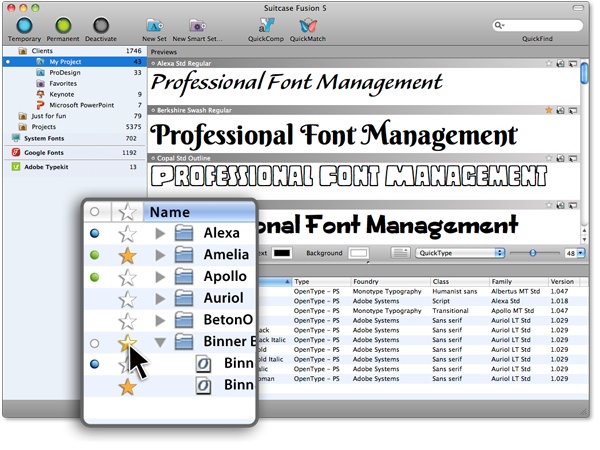Open the QuickComp tool
600x450 pixels.
[x=265, y=27]
